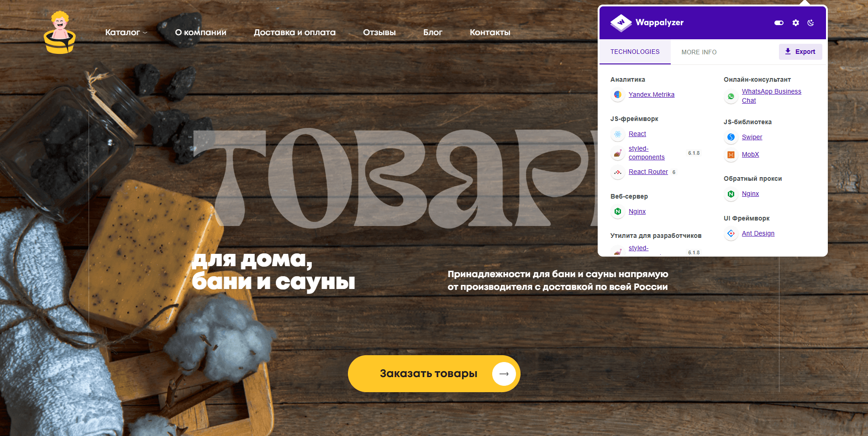Click the Yandex.Metrika icon
868x436 pixels.
point(618,95)
